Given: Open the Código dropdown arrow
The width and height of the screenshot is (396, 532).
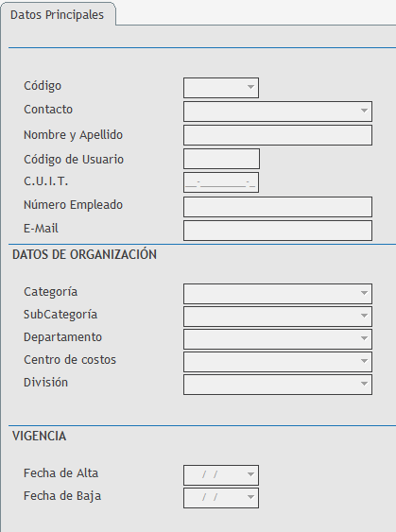Looking at the screenshot, I should pyautogui.click(x=250, y=87).
